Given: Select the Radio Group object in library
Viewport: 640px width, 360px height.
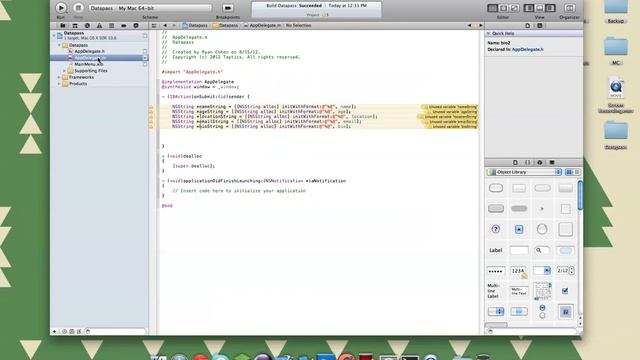Looking at the screenshot, I should [x=542, y=311].
